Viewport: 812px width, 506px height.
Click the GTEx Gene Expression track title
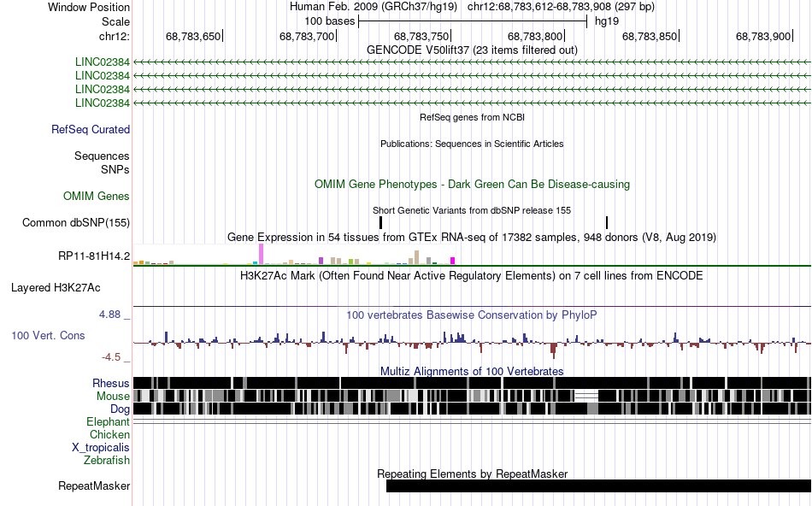point(472,238)
